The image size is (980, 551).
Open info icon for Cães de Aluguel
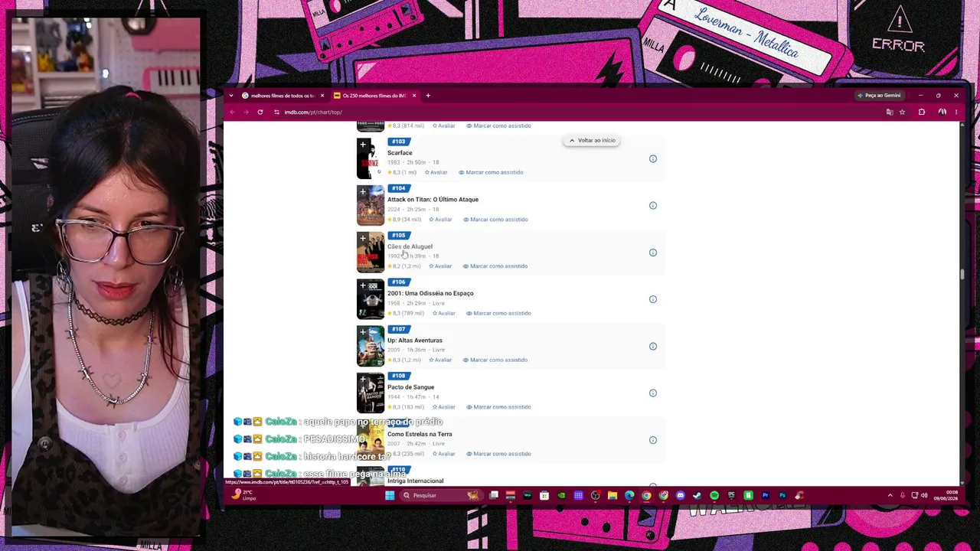tap(653, 253)
